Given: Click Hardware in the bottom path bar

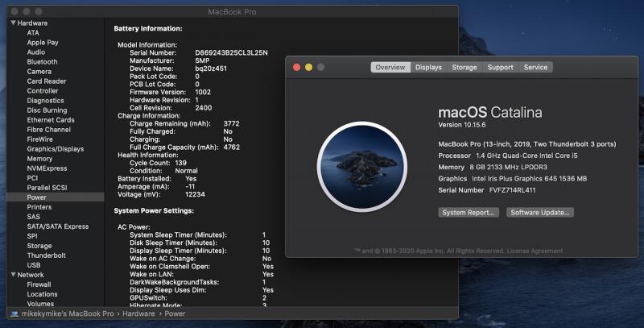Looking at the screenshot, I should [138, 313].
